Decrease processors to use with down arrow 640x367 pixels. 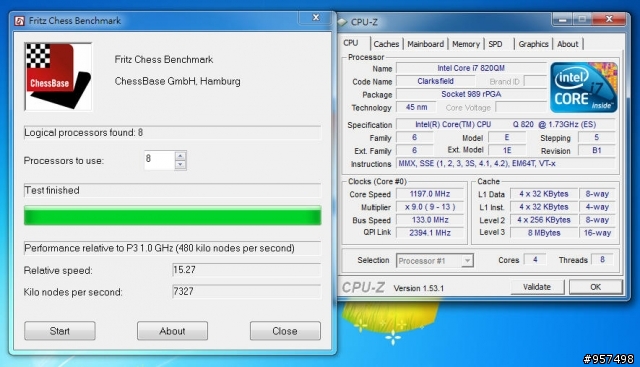pyautogui.click(x=180, y=165)
